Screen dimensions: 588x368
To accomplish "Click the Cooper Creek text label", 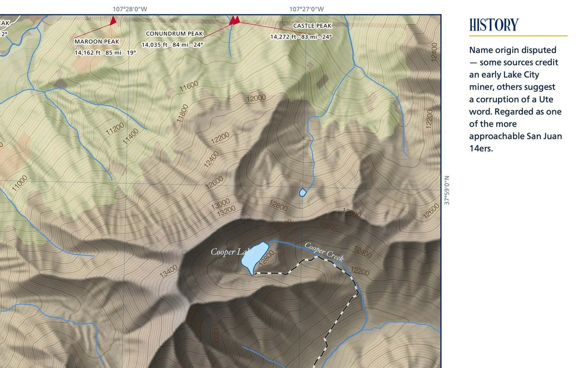I will point(324,252).
